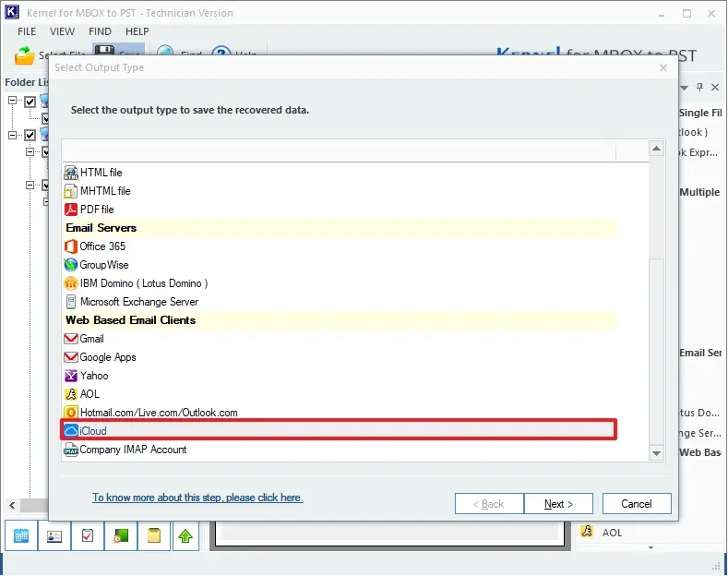This screenshot has width=728, height=576.
Task: Open the right panel dropdown arrow
Action: 685,88
